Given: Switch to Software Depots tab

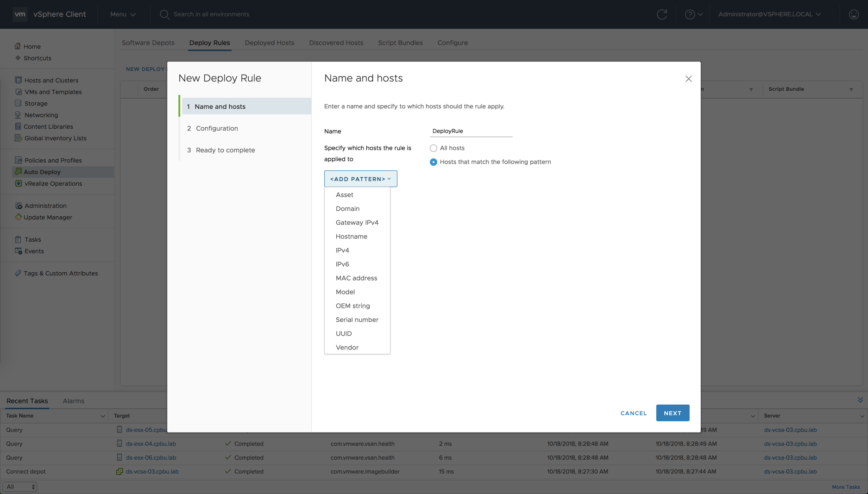Looking at the screenshot, I should point(148,43).
